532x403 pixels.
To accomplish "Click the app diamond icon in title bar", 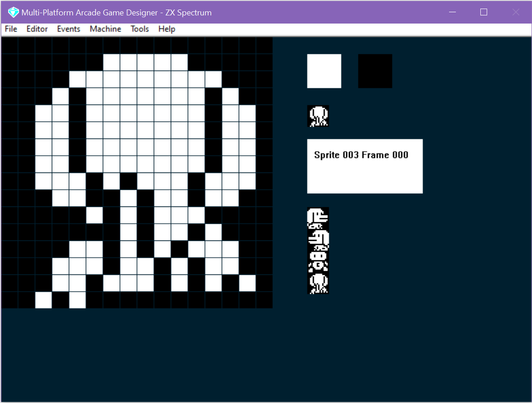I will [13, 13].
